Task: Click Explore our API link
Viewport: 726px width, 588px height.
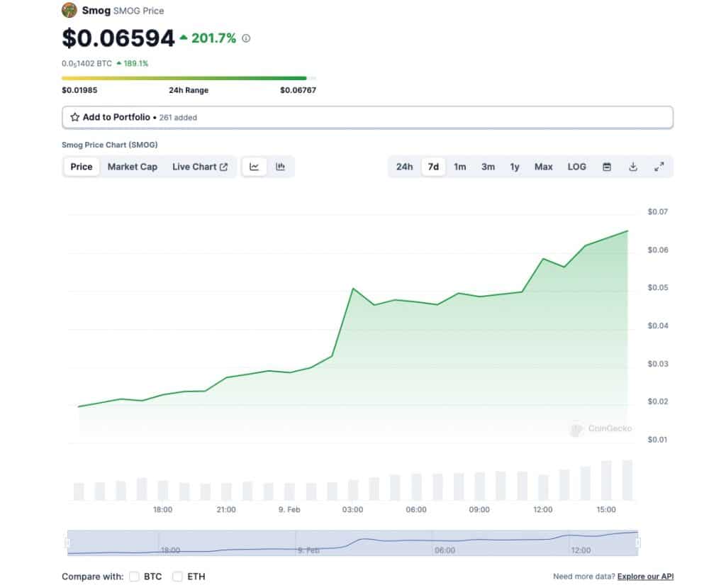Action: pyautogui.click(x=645, y=577)
